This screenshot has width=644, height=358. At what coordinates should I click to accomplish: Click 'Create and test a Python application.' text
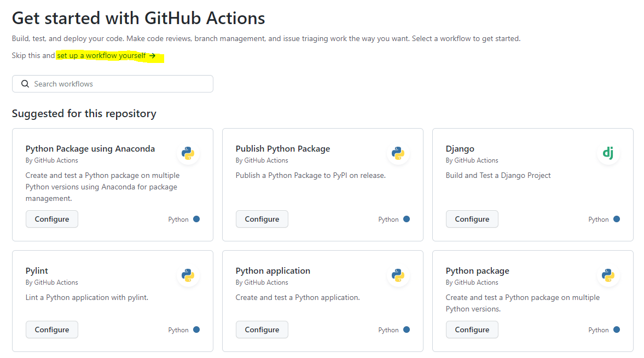297,298
